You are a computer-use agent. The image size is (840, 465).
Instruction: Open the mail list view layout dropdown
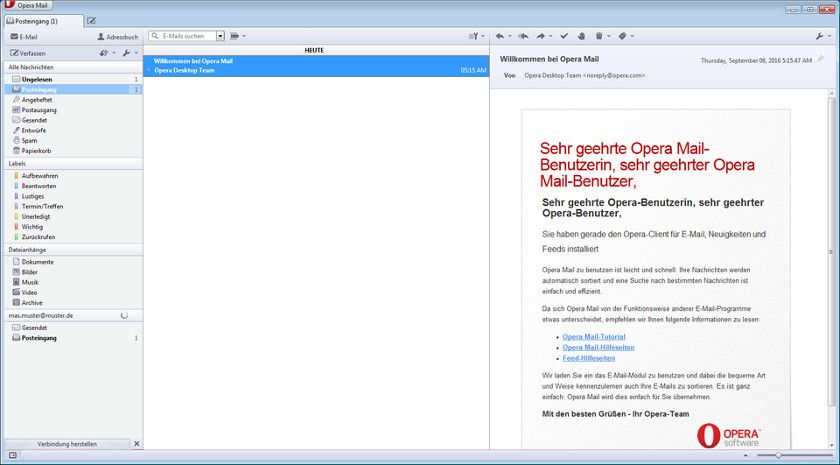point(237,36)
